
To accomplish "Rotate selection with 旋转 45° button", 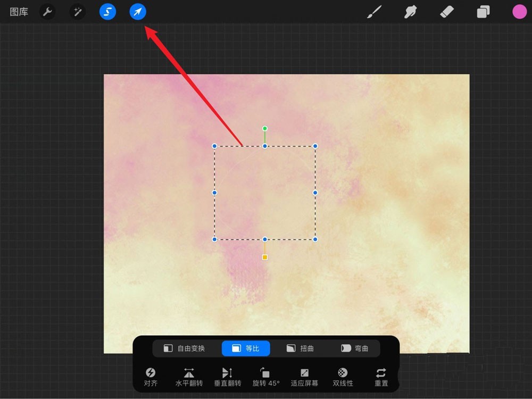I will pos(266,377).
